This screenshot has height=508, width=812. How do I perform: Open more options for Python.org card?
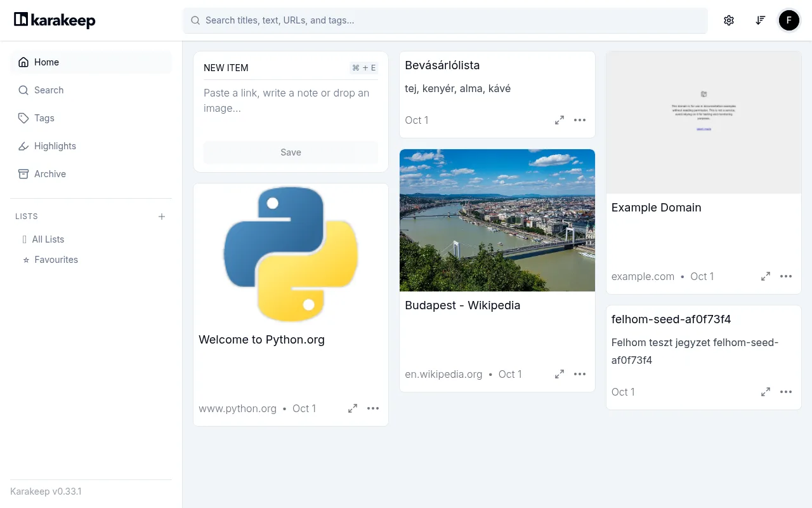point(373,408)
